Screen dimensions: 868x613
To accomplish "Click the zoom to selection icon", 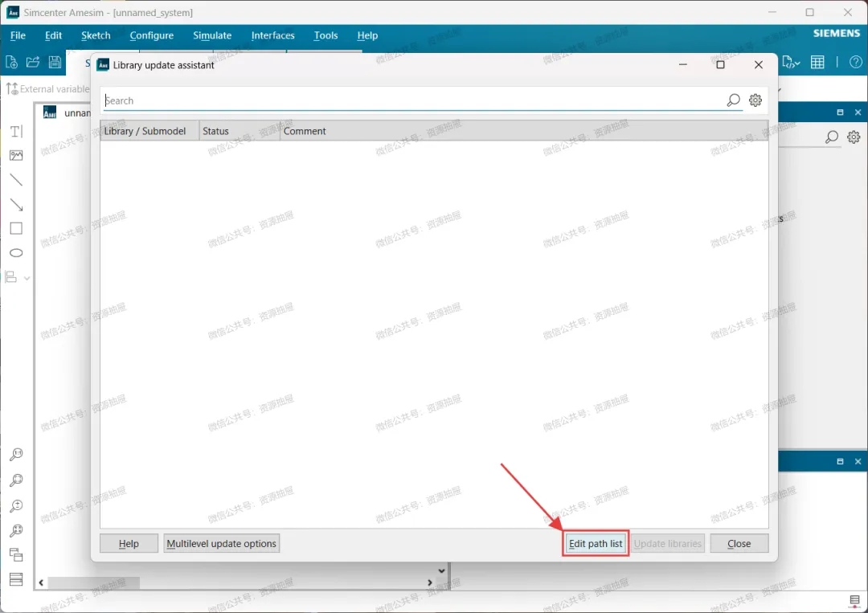I will click(17, 480).
